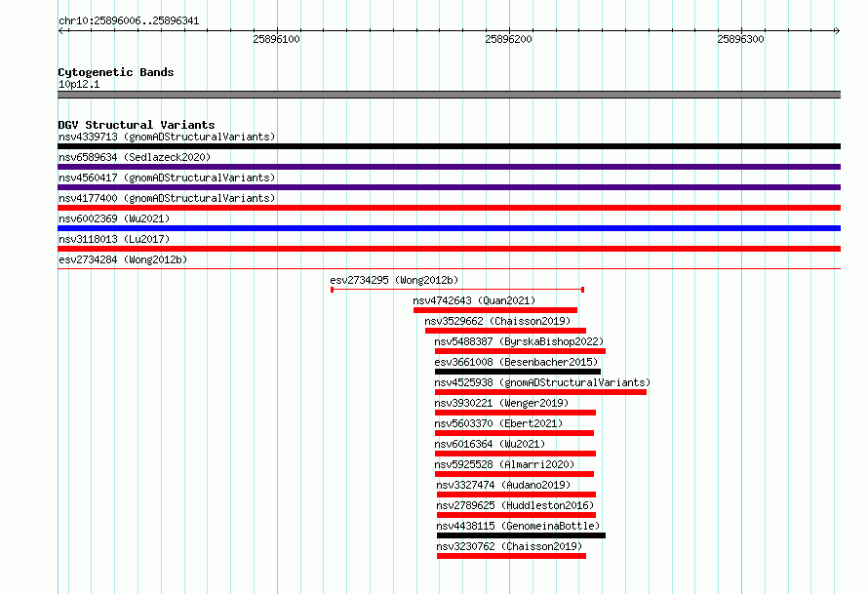Click the 25896200 ruler position label
Image resolution: width=868 pixels, height=594 pixels.
coord(508,39)
